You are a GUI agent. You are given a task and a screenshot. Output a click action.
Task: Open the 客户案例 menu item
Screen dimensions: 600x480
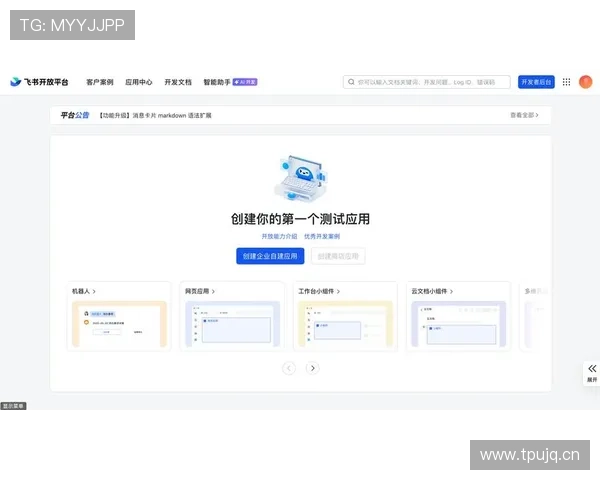click(100, 82)
